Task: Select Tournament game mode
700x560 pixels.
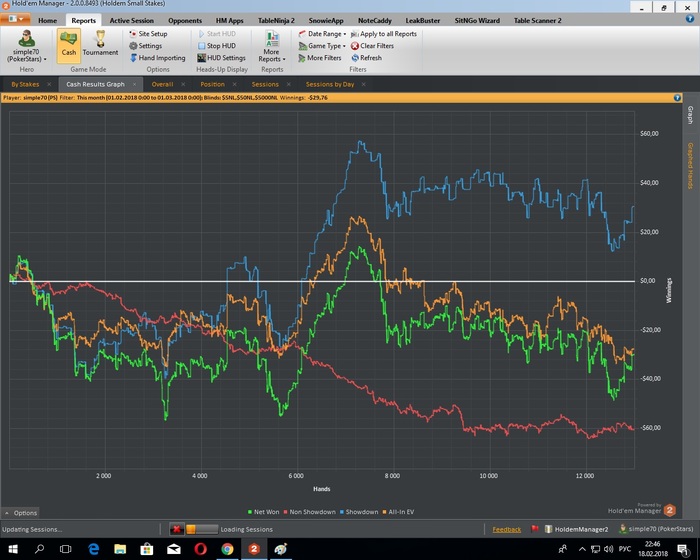Action: [x=100, y=45]
